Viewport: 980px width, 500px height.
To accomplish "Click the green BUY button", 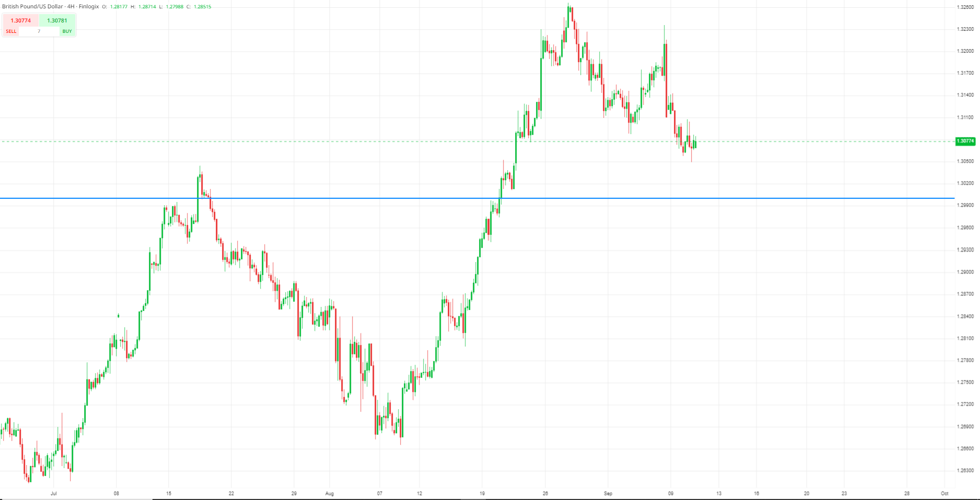I will 67,31.
